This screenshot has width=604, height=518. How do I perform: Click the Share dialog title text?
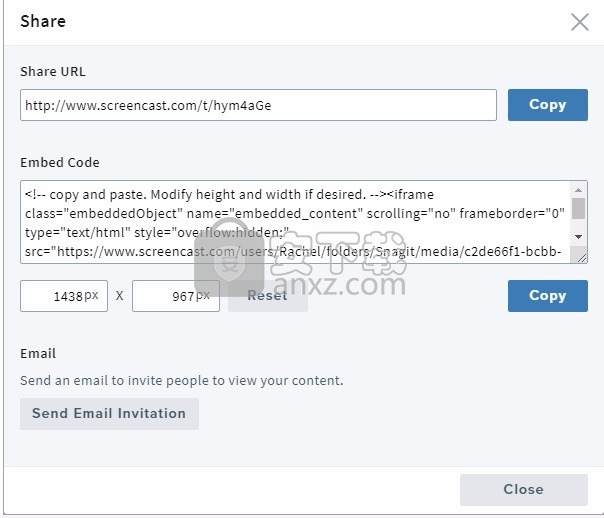click(43, 21)
